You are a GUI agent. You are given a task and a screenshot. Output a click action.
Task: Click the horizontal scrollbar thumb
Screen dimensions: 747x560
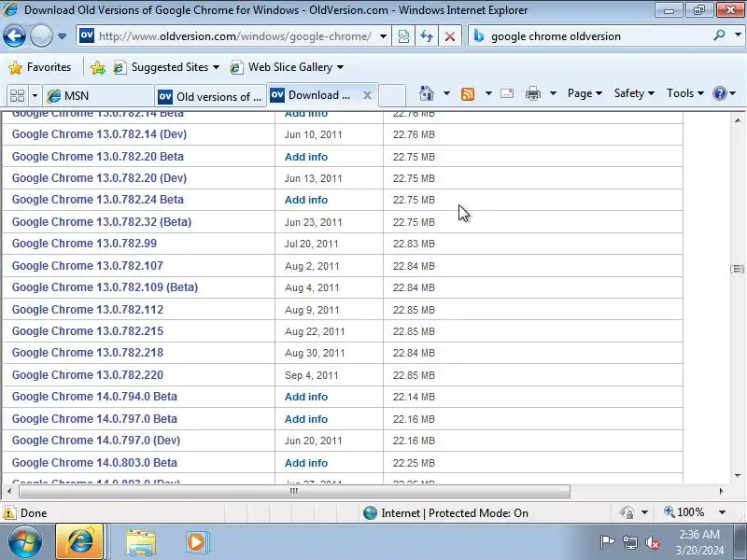click(x=294, y=491)
